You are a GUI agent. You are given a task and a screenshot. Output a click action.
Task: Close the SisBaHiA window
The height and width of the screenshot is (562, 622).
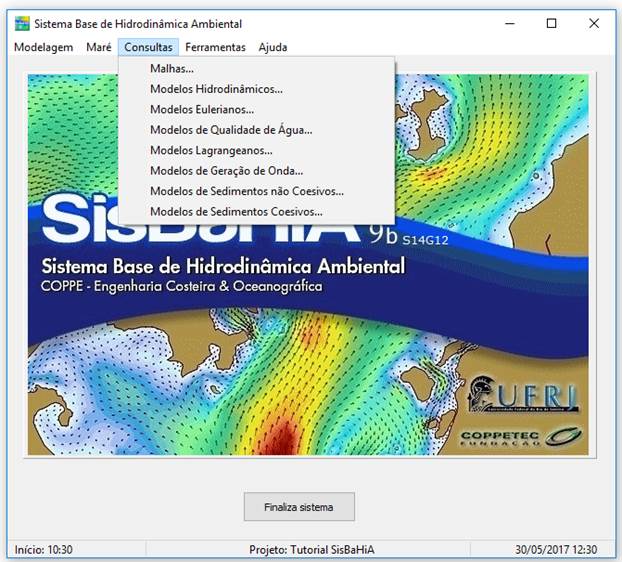594,24
